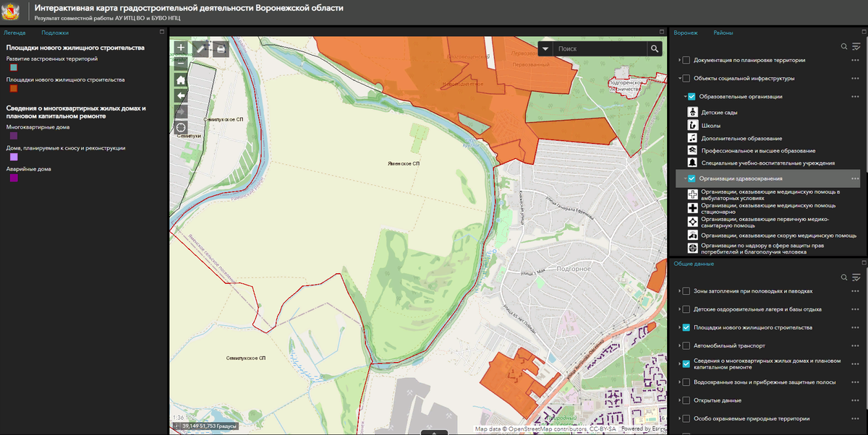
Task: Open the measure/draw tool
Action: (200, 49)
